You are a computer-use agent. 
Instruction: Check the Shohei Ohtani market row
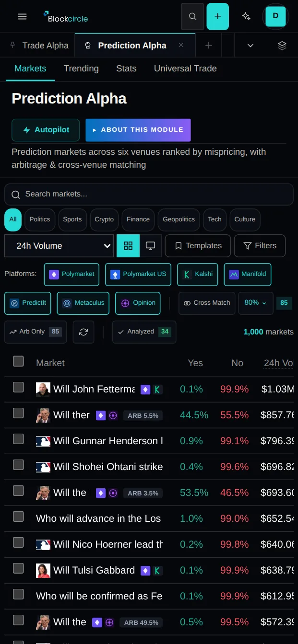(x=18, y=465)
